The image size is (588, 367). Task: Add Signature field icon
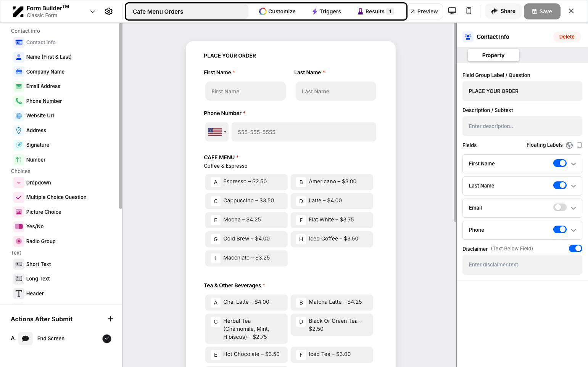coord(19,145)
